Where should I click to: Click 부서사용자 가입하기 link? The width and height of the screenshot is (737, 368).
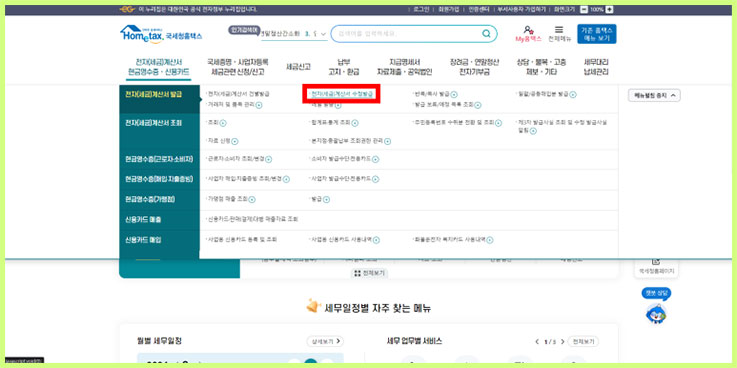(522, 9)
